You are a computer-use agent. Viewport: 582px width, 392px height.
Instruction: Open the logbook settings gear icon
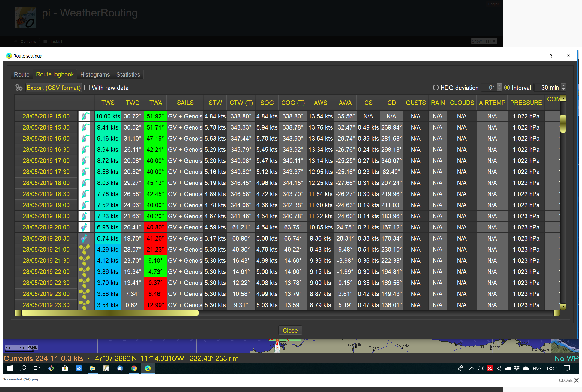[x=19, y=88]
